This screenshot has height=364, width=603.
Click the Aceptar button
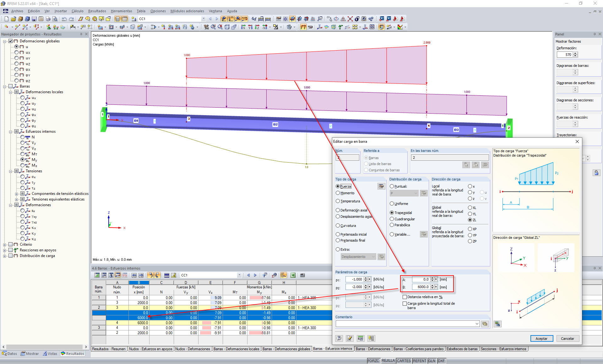pos(541,339)
